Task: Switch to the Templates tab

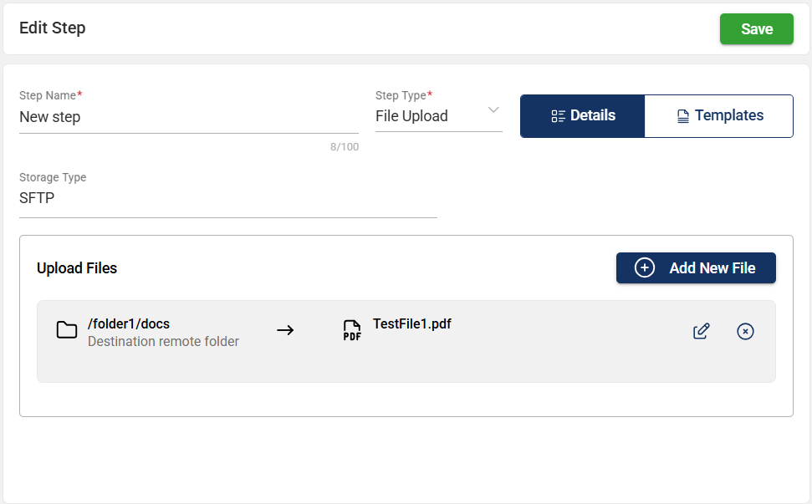Action: (x=719, y=116)
